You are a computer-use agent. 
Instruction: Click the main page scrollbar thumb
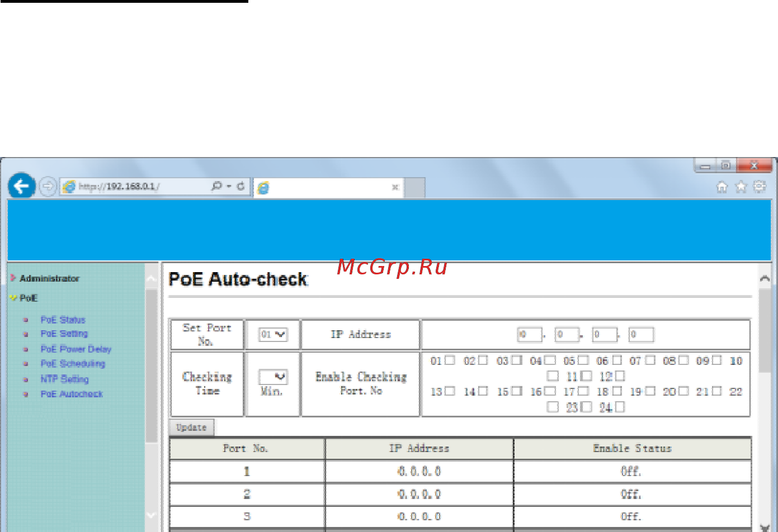pos(765,331)
